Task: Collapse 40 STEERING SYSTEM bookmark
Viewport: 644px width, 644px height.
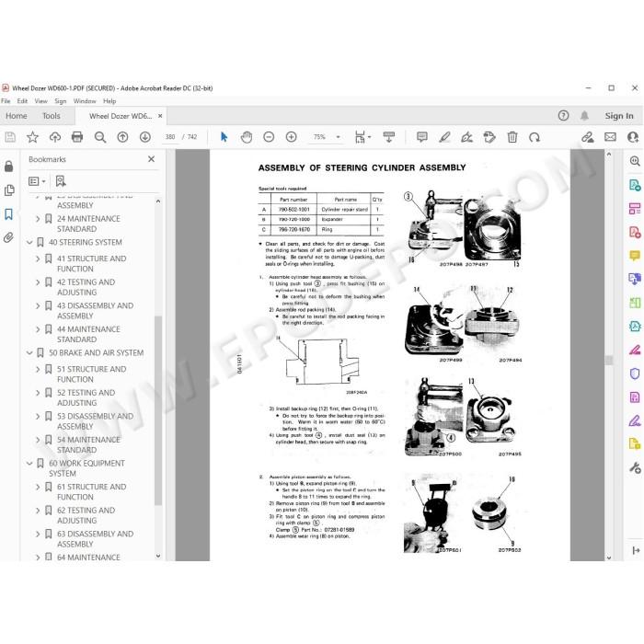Action: click(29, 243)
